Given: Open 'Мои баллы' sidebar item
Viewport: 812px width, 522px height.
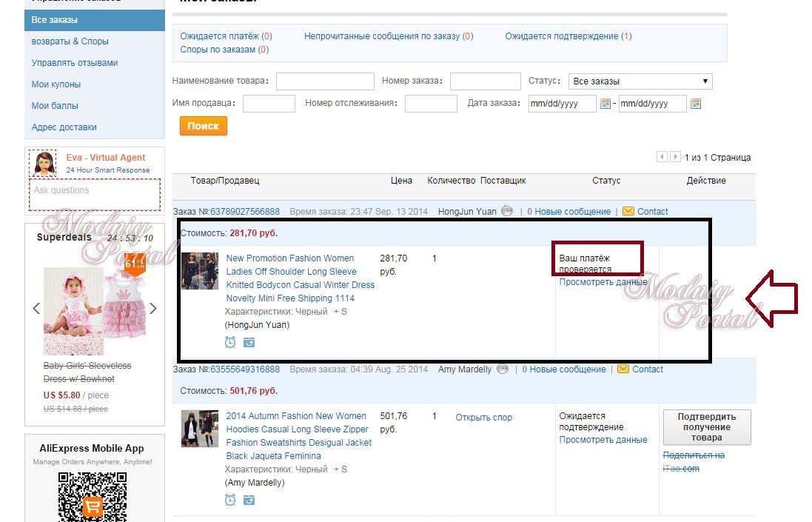Looking at the screenshot, I should [55, 106].
